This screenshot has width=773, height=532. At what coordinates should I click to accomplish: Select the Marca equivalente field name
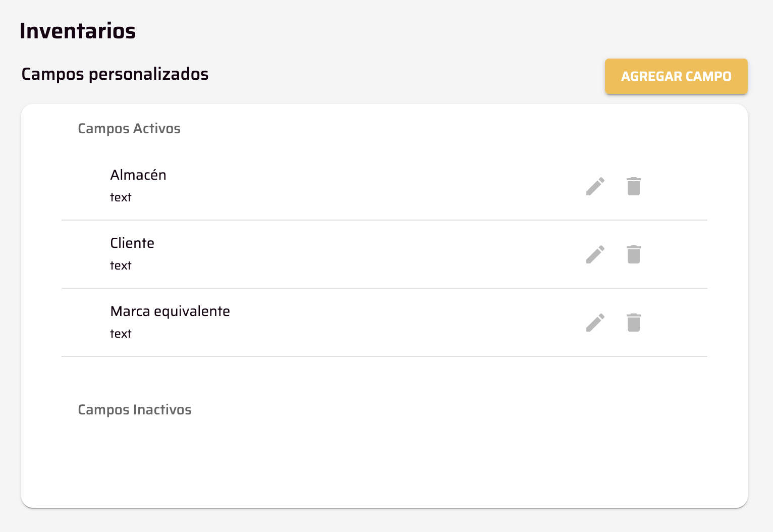[170, 311]
